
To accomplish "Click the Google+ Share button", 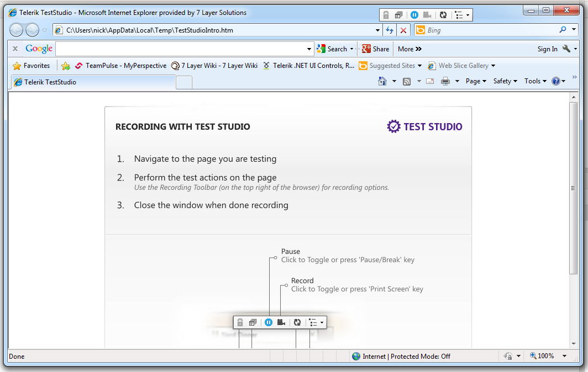I will click(375, 49).
